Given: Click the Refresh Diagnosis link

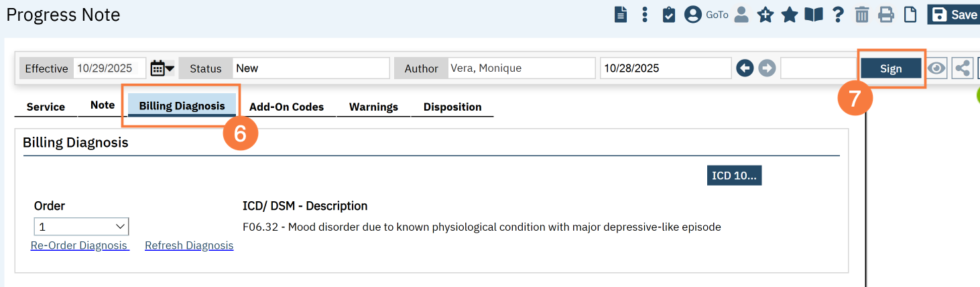Looking at the screenshot, I should click(189, 245).
